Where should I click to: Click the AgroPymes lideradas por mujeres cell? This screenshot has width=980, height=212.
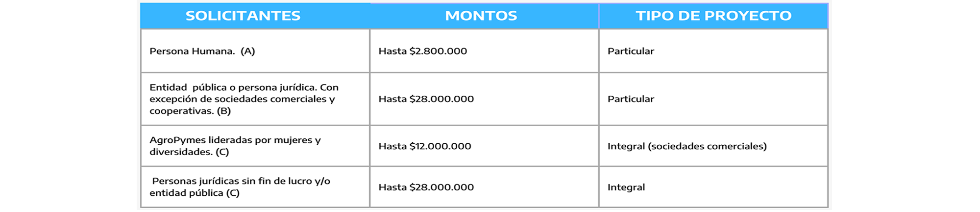point(255,146)
